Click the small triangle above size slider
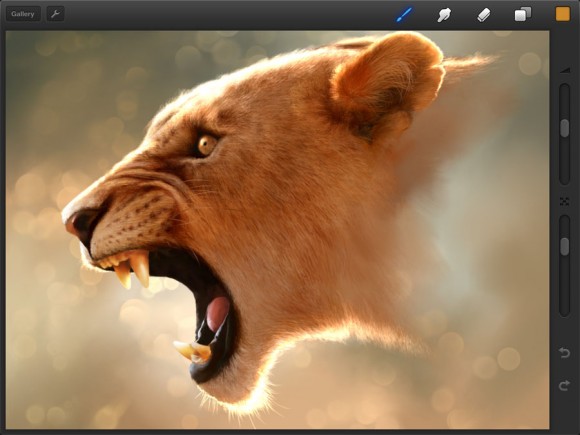This screenshot has width=580, height=435. coord(566,70)
